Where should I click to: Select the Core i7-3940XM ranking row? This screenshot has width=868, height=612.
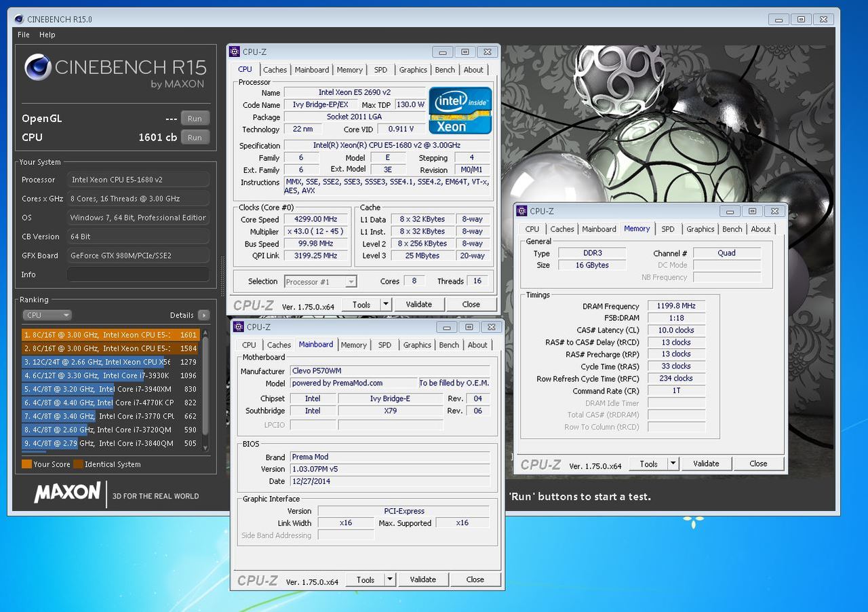[110, 389]
